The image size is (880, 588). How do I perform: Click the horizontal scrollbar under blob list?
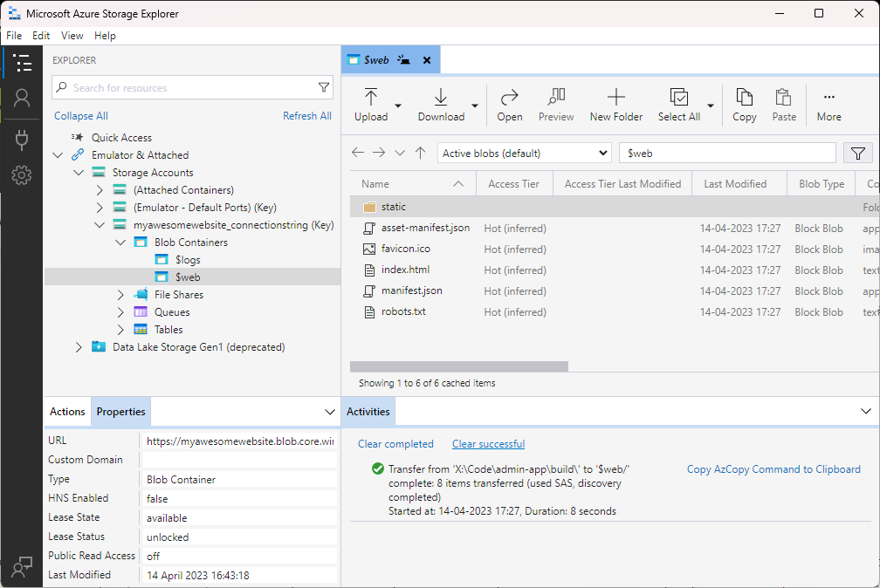(459, 366)
